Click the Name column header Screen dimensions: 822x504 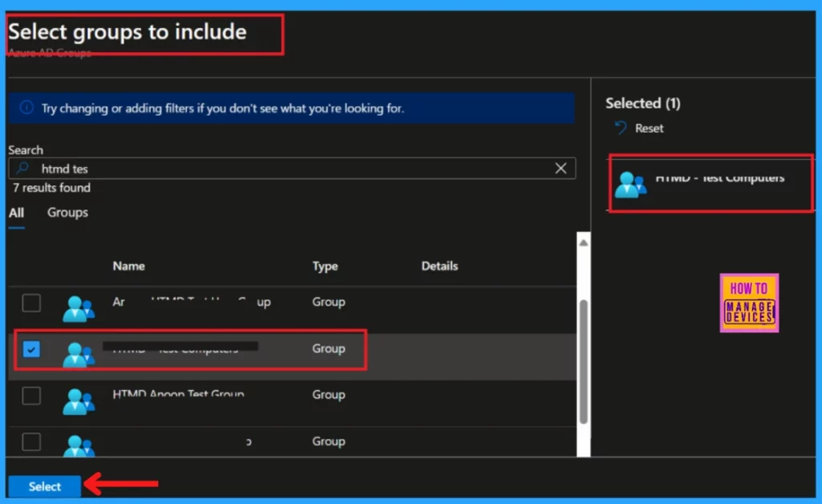(x=128, y=266)
